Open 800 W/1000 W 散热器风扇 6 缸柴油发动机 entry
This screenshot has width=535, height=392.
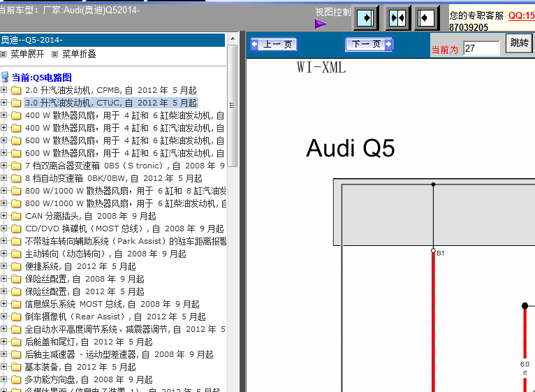(x=126, y=203)
